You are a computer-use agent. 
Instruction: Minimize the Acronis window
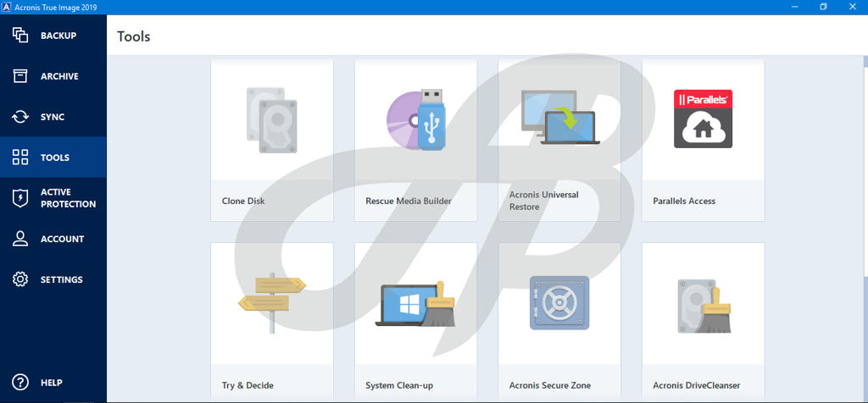coord(795,7)
